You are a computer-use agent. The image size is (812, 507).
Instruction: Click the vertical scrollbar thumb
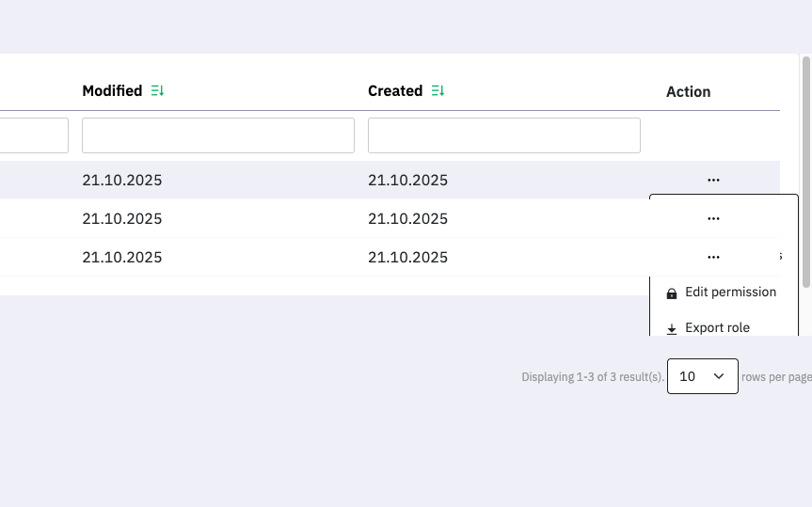pyautogui.click(x=806, y=169)
